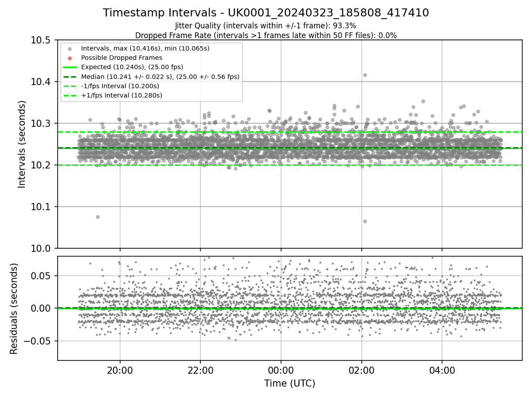Screen dimensions: 532x399
Task: Click the 22:00 tick label on time axis
Action: [200, 370]
